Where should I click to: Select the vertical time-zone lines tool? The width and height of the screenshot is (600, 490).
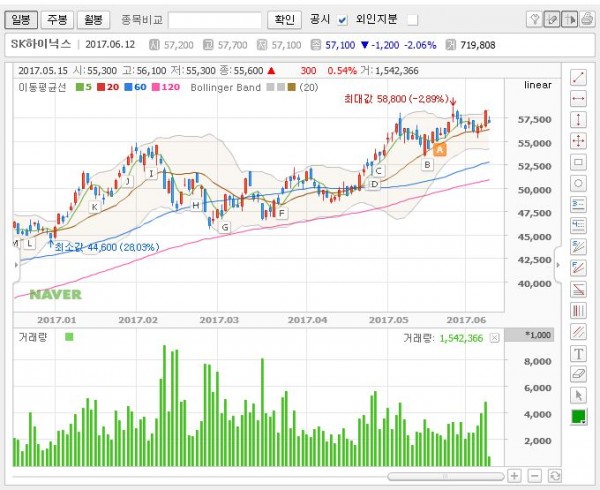point(578,311)
